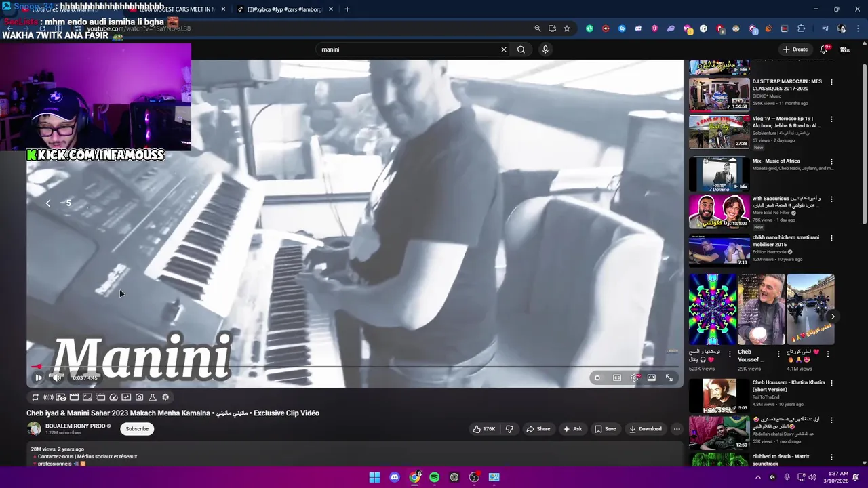Image resolution: width=868 pixels, height=488 pixels.
Task: Save the video to a playlist
Action: (605, 429)
